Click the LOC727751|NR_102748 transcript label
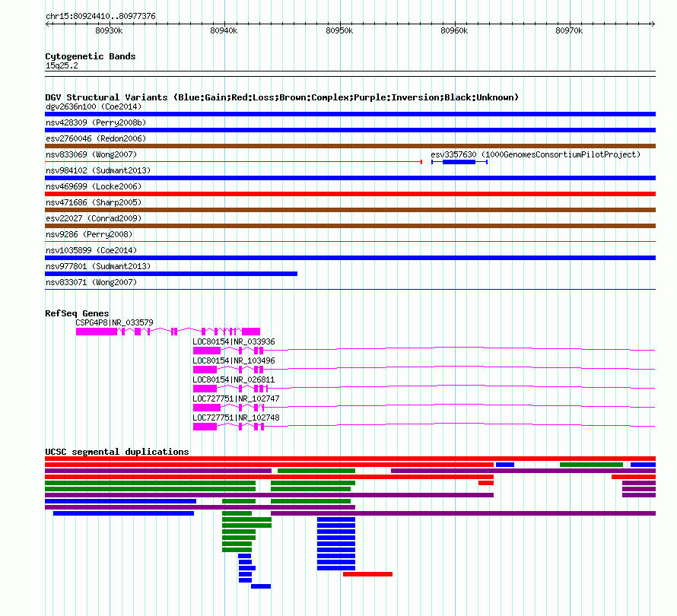677x616 pixels. click(x=236, y=418)
